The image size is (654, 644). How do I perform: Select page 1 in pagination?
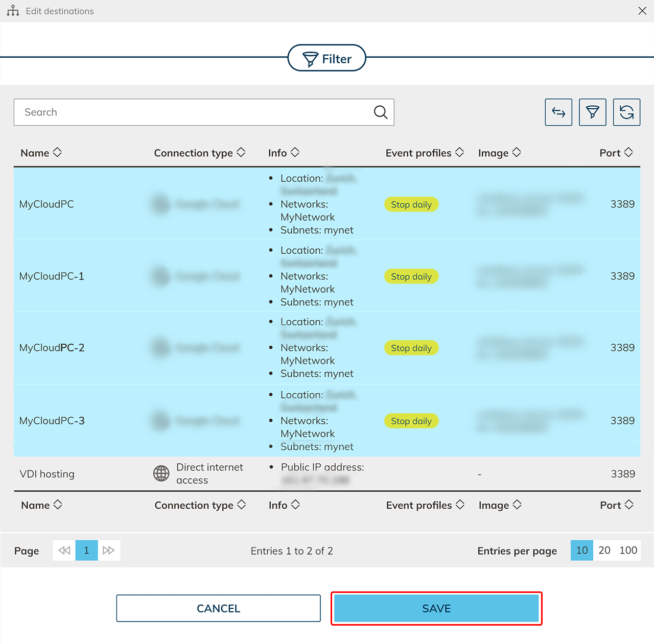(86, 551)
